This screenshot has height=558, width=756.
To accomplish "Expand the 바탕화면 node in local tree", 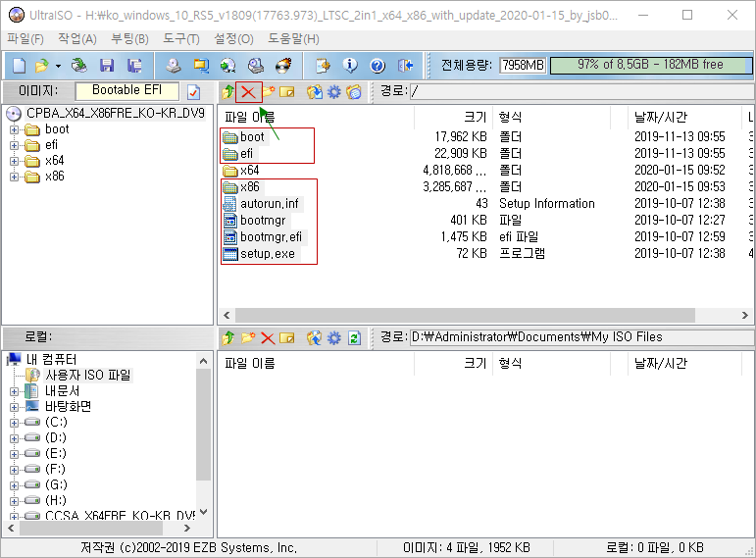I will pos(14,408).
